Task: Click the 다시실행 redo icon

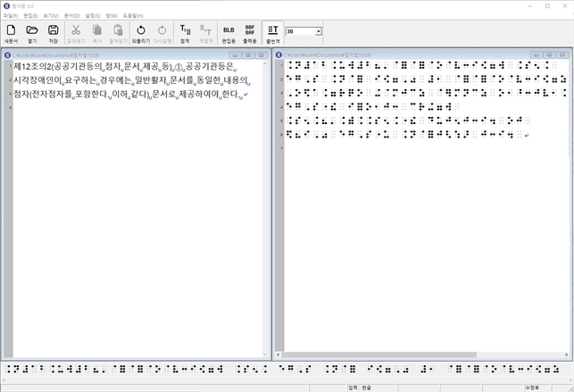Action: tap(162, 34)
